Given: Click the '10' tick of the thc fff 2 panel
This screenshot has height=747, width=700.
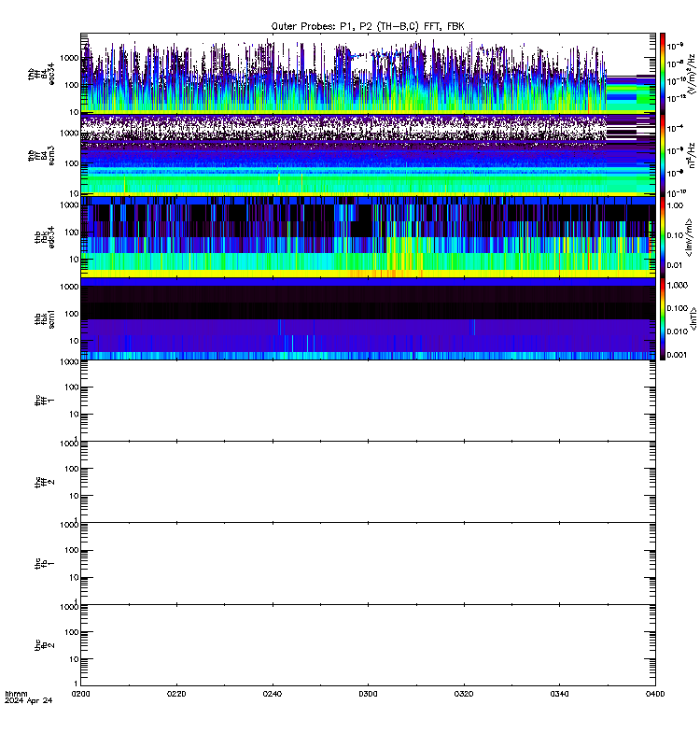Looking at the screenshot, I should (75, 496).
